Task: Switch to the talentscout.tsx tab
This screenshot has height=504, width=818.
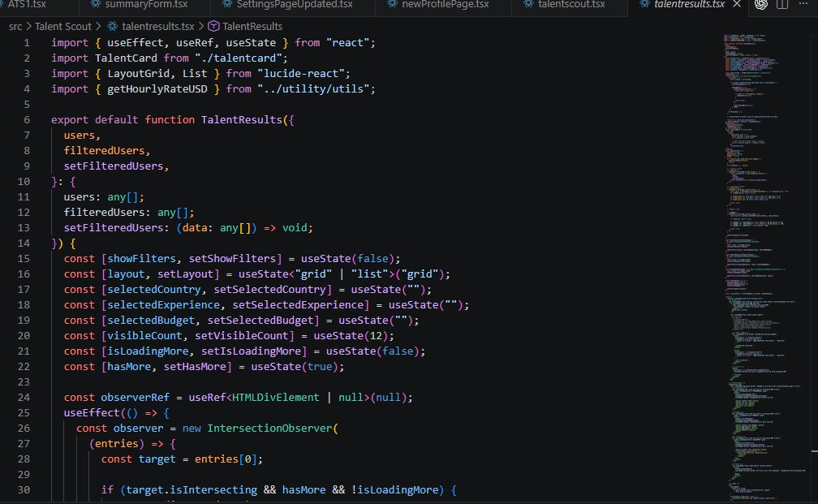Action: (571, 4)
